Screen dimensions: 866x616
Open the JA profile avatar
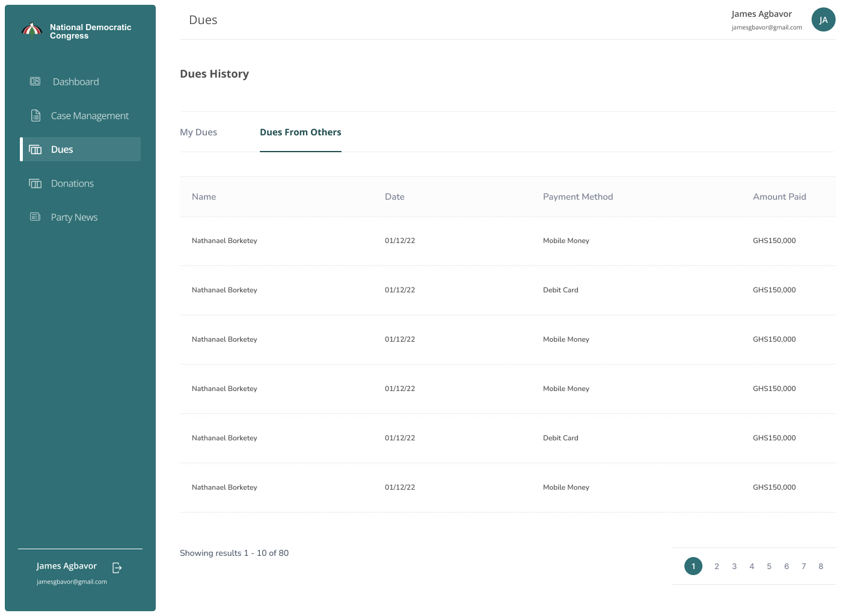823,20
